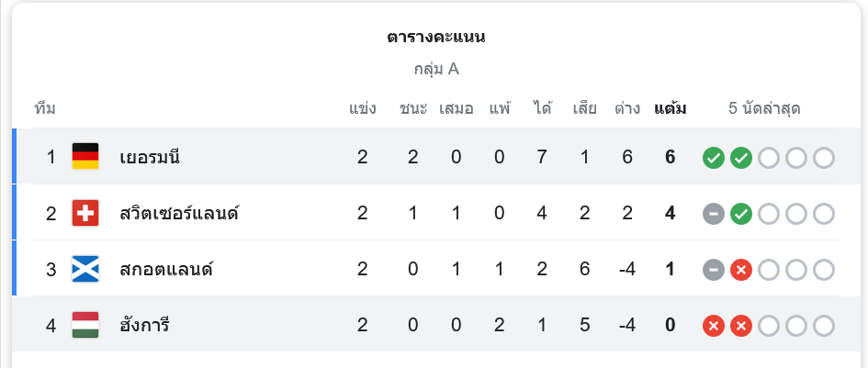Image resolution: width=868 pixels, height=368 pixels.
Task: Click Germany's last empty match circle
Action: [x=824, y=158]
